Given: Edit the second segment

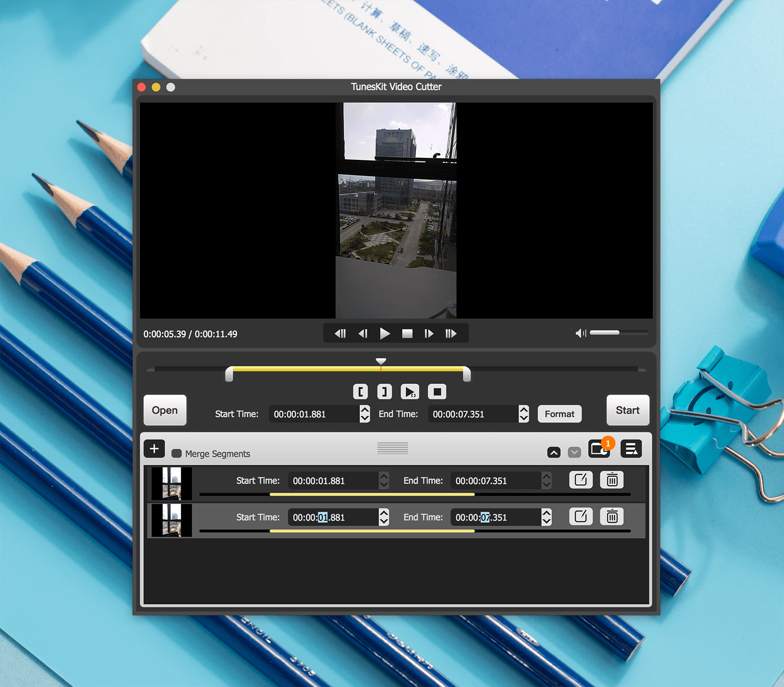Looking at the screenshot, I should coord(581,517).
